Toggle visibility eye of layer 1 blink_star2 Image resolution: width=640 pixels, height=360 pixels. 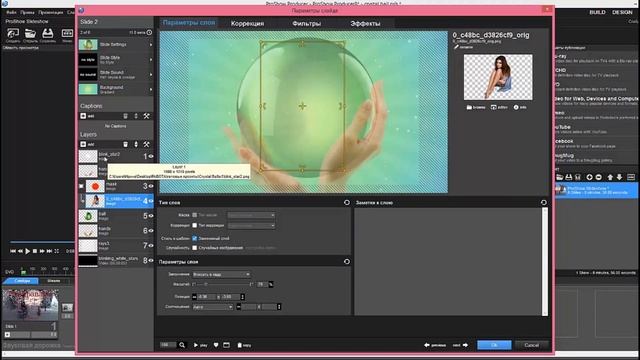tap(151, 156)
